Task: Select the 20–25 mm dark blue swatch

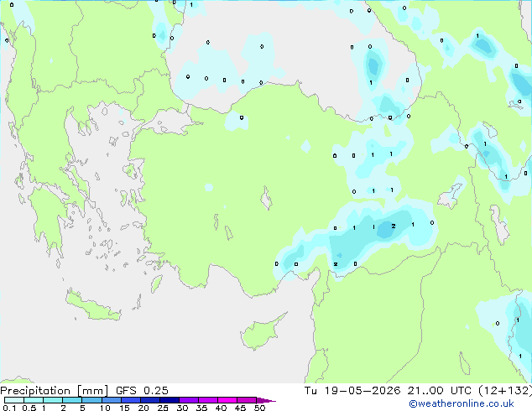Action: click(x=149, y=400)
